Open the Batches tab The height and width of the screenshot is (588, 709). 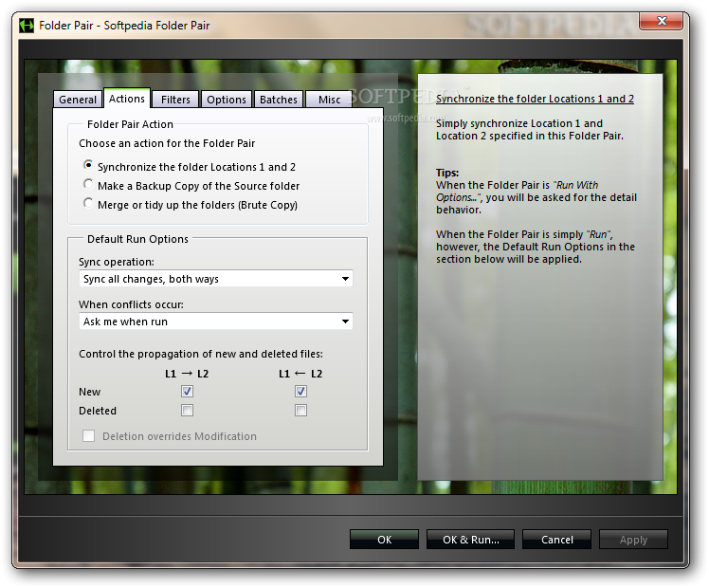click(279, 100)
